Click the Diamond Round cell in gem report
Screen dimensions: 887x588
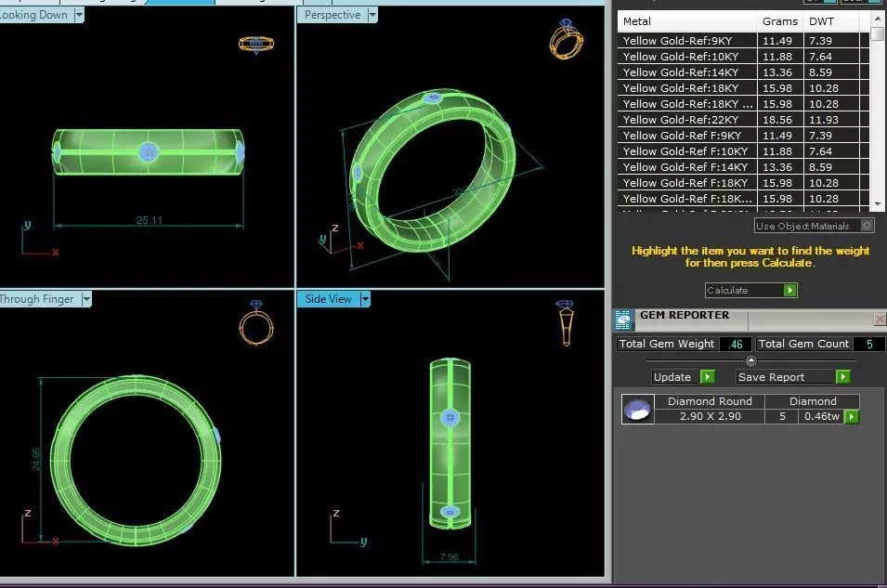point(710,401)
